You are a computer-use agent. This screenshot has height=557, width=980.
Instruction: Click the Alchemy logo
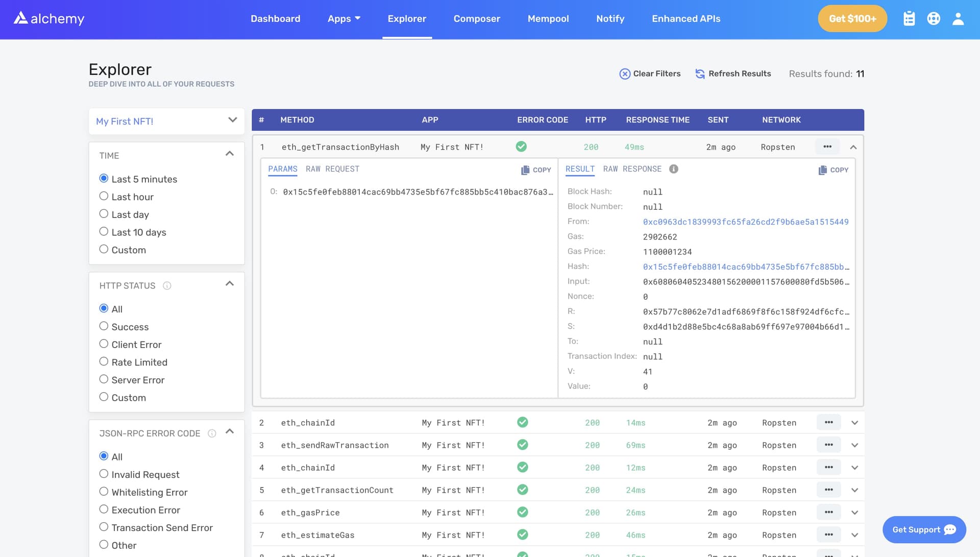(48, 18)
